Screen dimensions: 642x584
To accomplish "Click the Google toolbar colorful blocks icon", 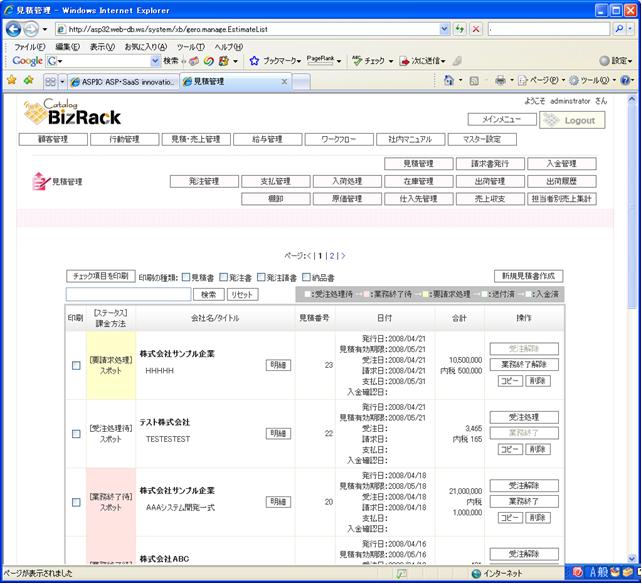I will pyautogui.click(x=224, y=61).
